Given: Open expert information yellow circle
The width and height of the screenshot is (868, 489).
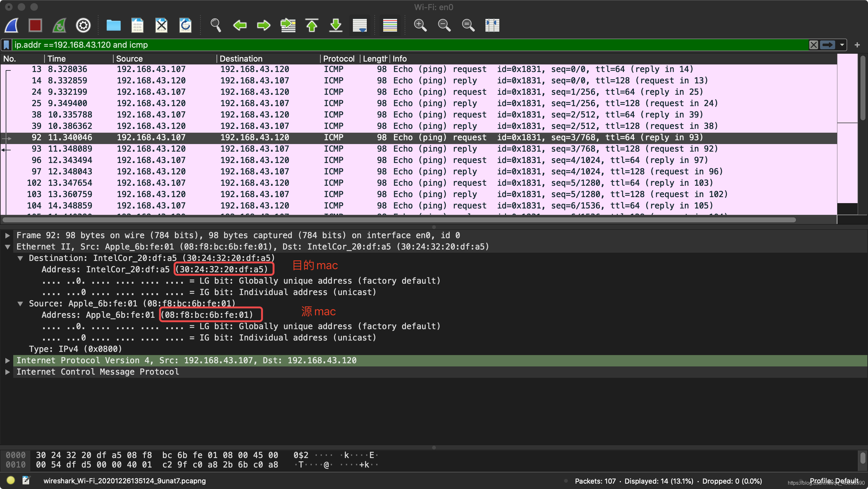Looking at the screenshot, I should 10,480.
